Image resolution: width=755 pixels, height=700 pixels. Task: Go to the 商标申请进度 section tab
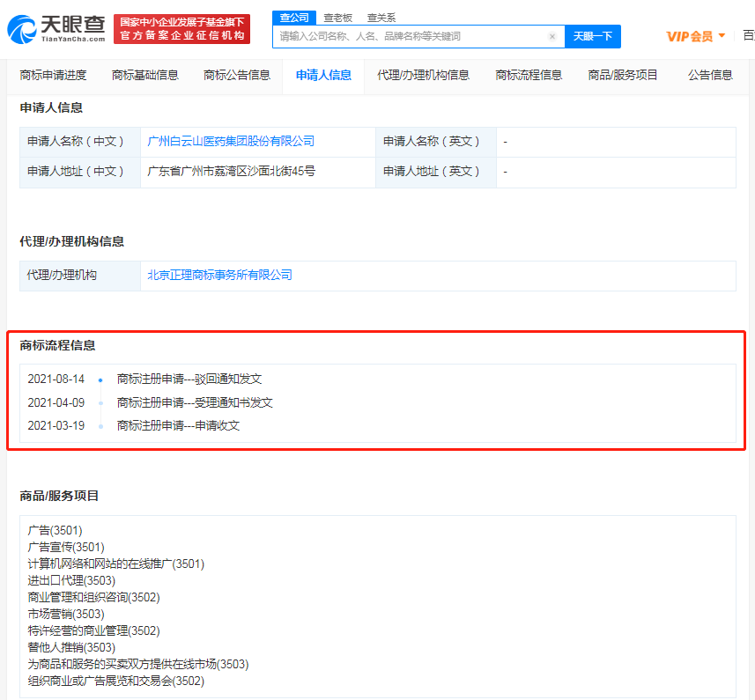(x=53, y=75)
